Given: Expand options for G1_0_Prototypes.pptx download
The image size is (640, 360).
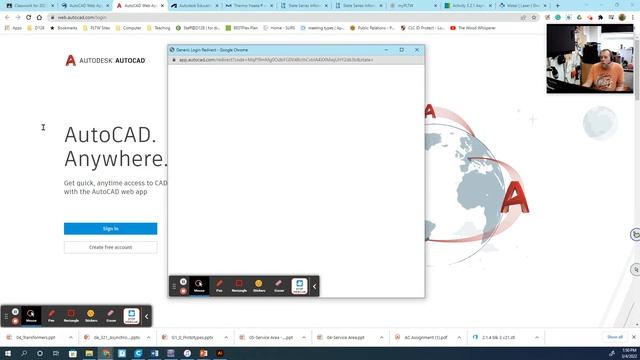Looking at the screenshot, I should pos(226,338).
